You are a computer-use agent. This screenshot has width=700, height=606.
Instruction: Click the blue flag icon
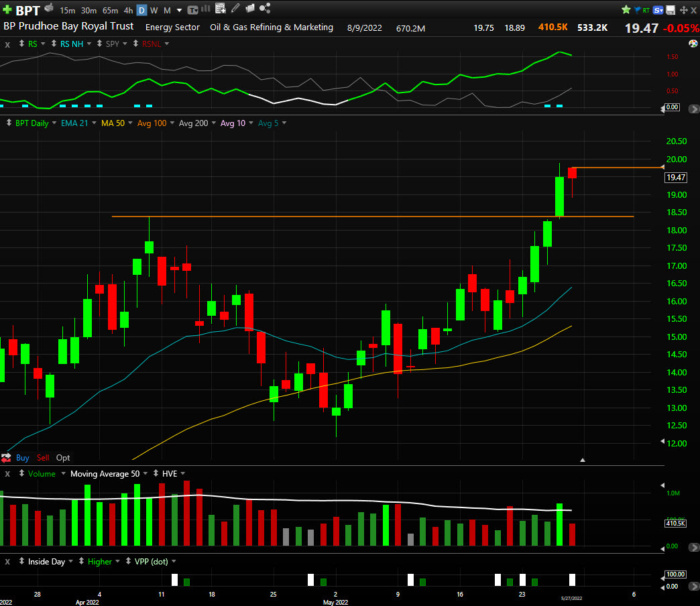637,9
